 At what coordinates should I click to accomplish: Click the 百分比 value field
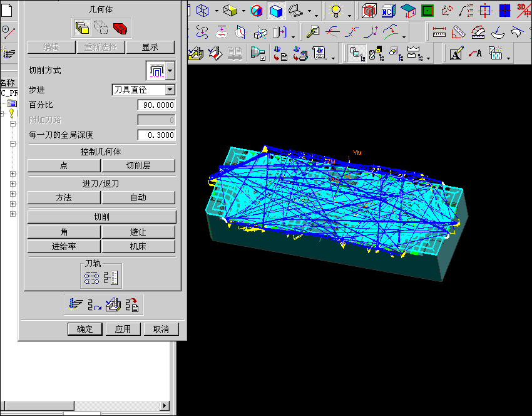click(156, 105)
